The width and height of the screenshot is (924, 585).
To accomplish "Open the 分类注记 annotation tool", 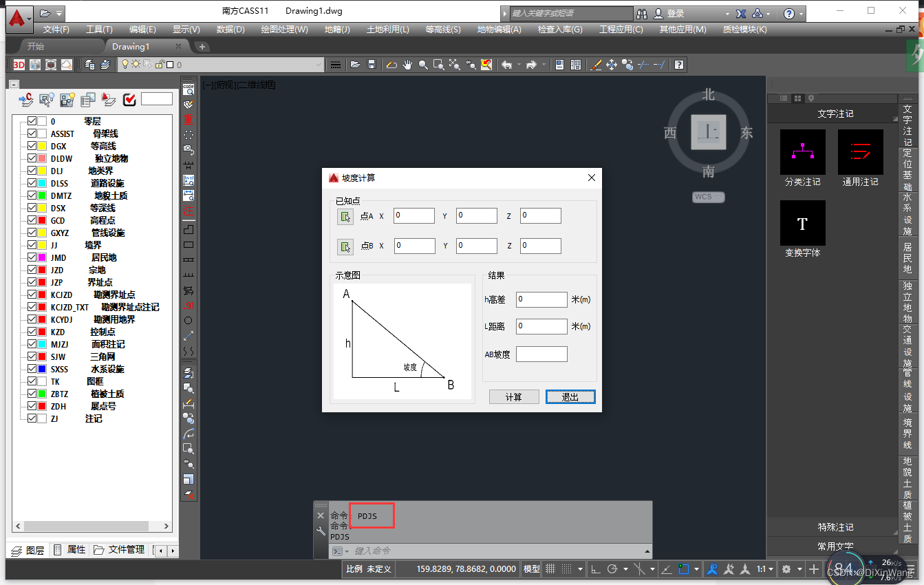I will [x=802, y=153].
